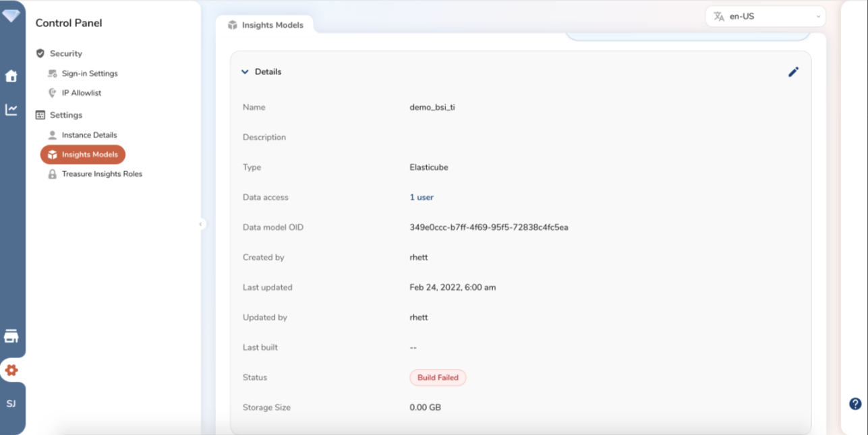This screenshot has height=435, width=868.
Task: Open the SJ user profile avatar
Action: [x=11, y=404]
